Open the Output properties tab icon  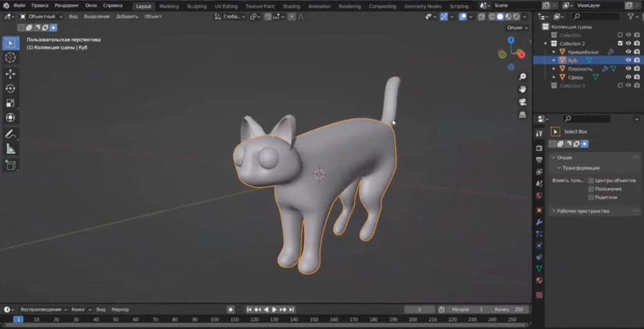point(539,160)
